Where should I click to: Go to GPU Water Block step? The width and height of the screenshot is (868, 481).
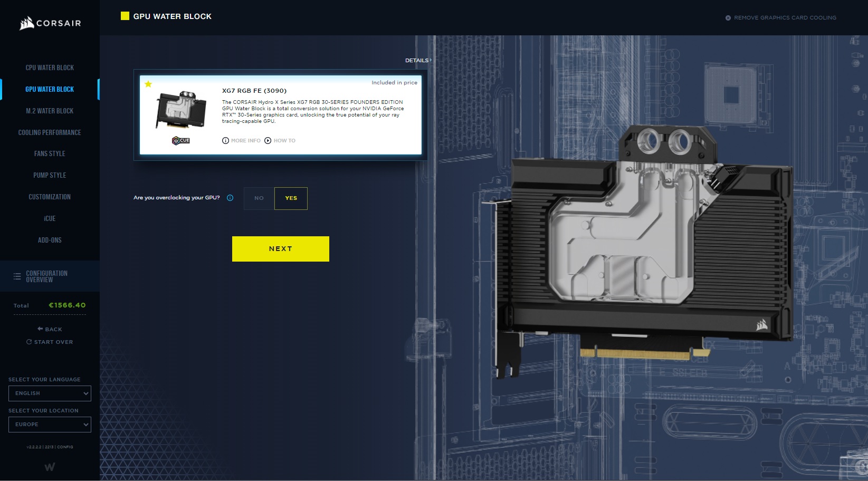(x=50, y=89)
